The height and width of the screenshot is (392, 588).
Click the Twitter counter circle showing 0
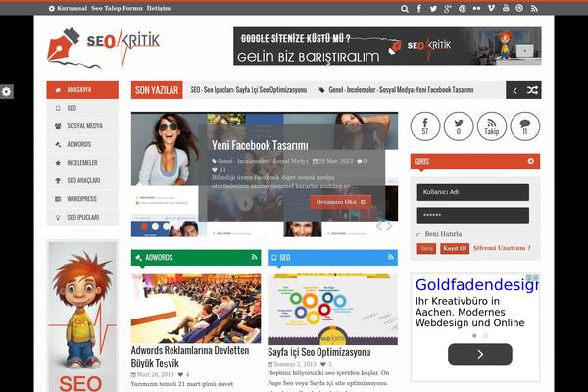pyautogui.click(x=459, y=126)
